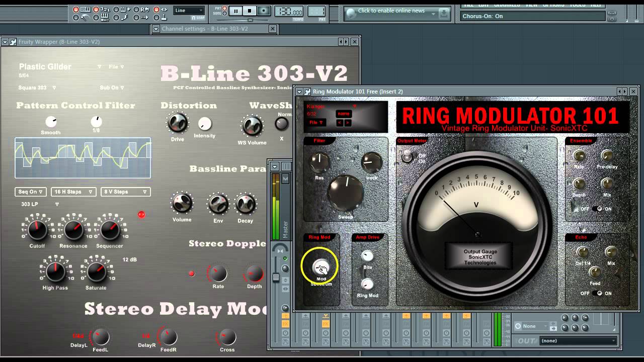This screenshot has height=362, width=644.
Task: Open the 8 V Steps dropdown
Action: [126, 192]
